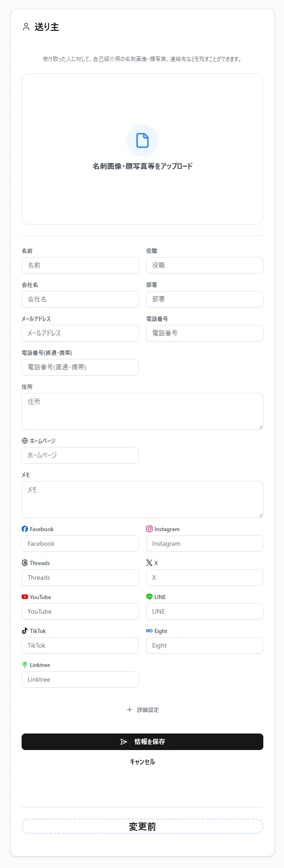This screenshot has height=868, width=284.
Task: Click the Linktree icon
Action: (24, 665)
